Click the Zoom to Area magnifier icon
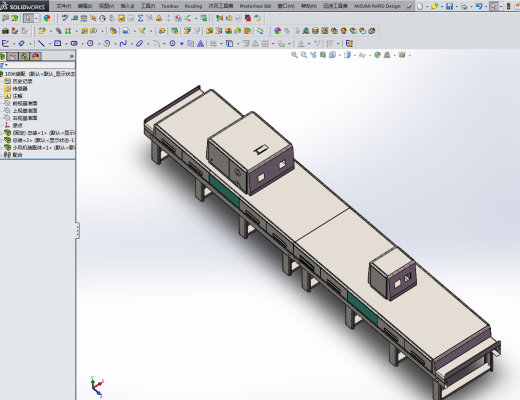This screenshot has width=520, height=400. (x=304, y=55)
